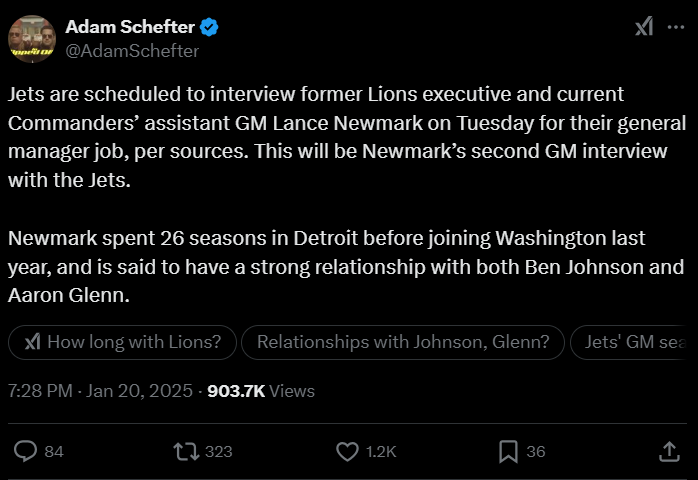Click the 36 bookmarks count
698x480 pixels.
click(536, 452)
